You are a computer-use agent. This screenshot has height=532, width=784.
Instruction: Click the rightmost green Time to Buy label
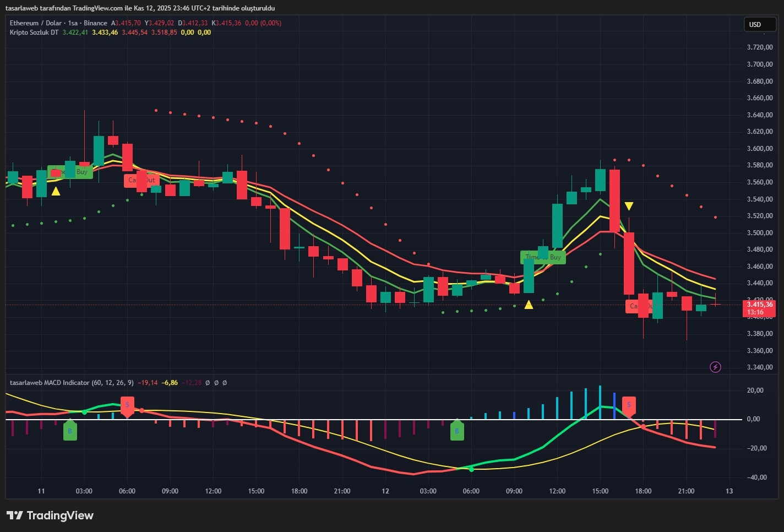pyautogui.click(x=543, y=257)
